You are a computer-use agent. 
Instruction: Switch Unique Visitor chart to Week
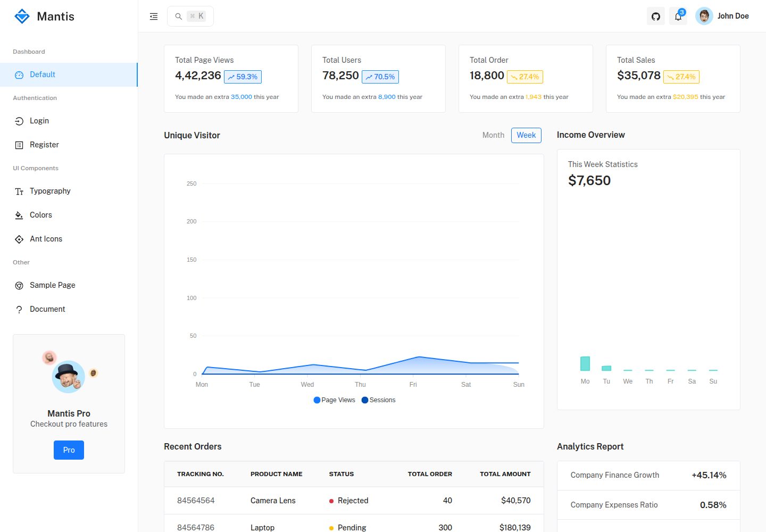tap(526, 135)
